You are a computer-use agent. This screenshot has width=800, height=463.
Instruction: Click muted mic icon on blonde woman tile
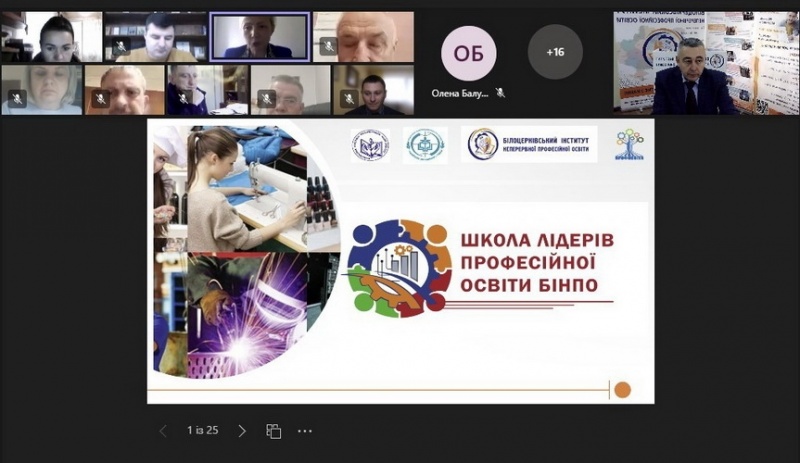click(x=17, y=99)
